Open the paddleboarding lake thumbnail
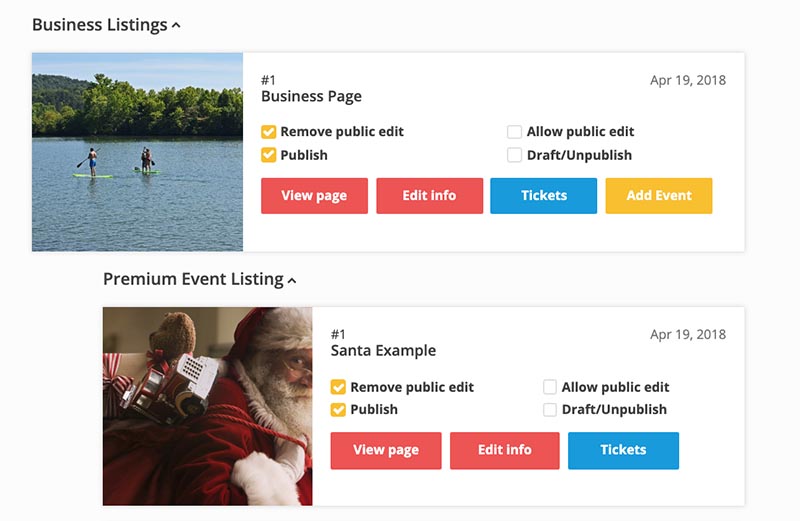This screenshot has height=521, width=800. (x=137, y=152)
